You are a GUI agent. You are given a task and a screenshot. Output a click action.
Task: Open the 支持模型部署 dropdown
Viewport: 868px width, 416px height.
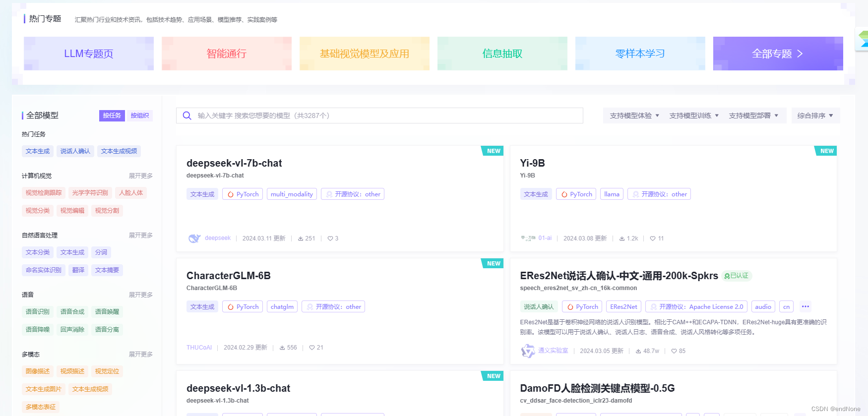point(754,116)
